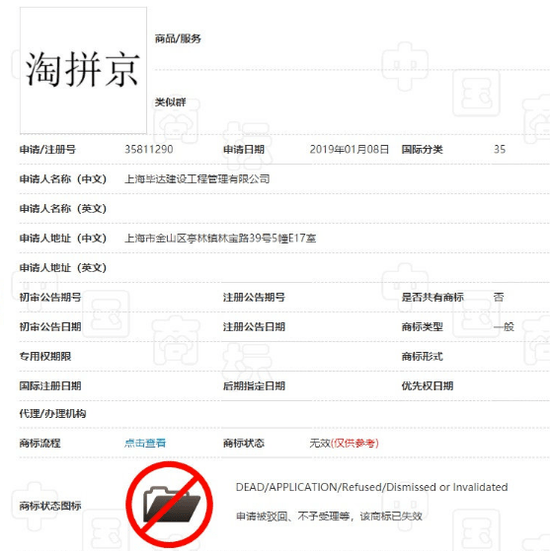Click the 类似群 label
The width and height of the screenshot is (550, 551).
pos(170,102)
